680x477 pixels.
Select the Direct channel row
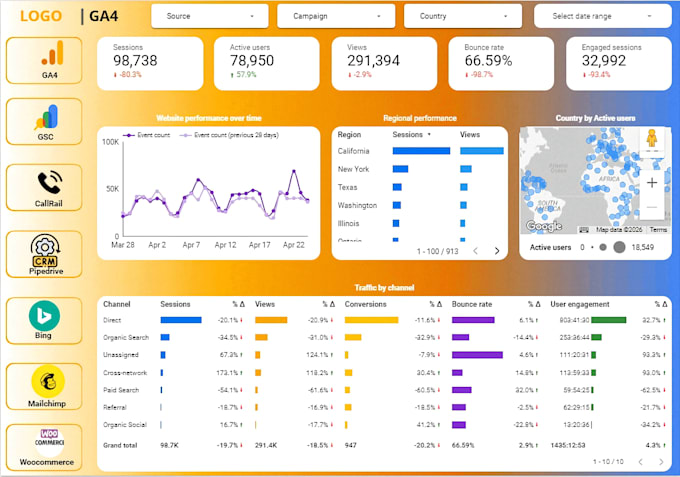(x=385, y=320)
